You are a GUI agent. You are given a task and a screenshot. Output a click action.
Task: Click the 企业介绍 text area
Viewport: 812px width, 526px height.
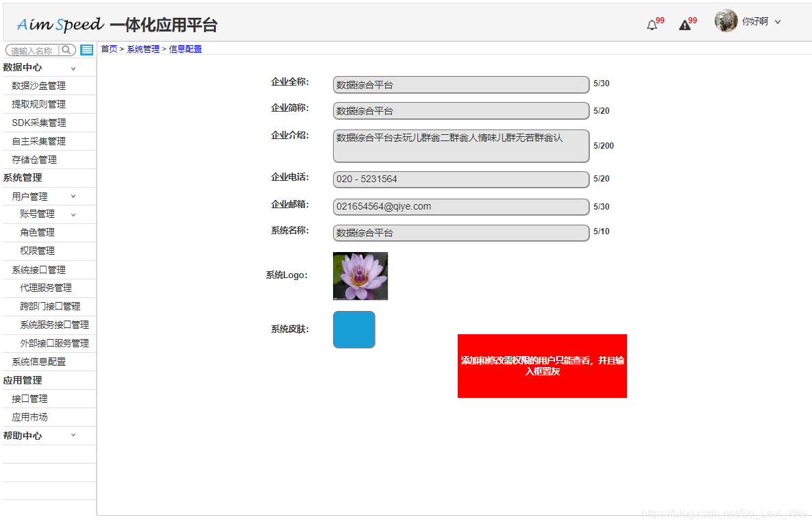tap(461, 146)
